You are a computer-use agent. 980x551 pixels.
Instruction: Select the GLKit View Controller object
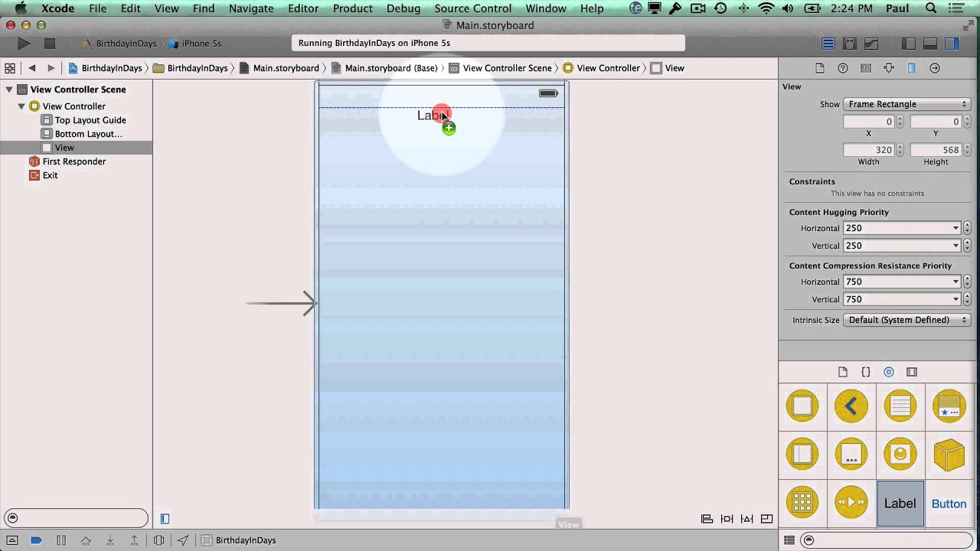tap(900, 455)
